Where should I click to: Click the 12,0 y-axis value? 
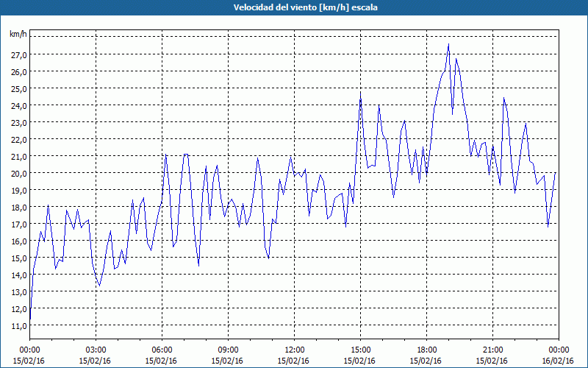(18, 308)
